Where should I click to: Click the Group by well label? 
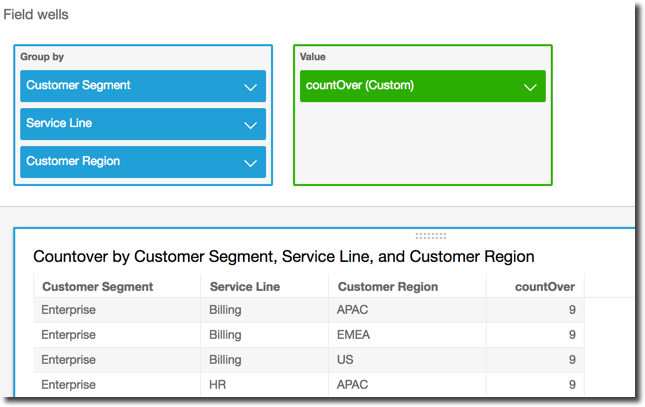[x=42, y=57]
